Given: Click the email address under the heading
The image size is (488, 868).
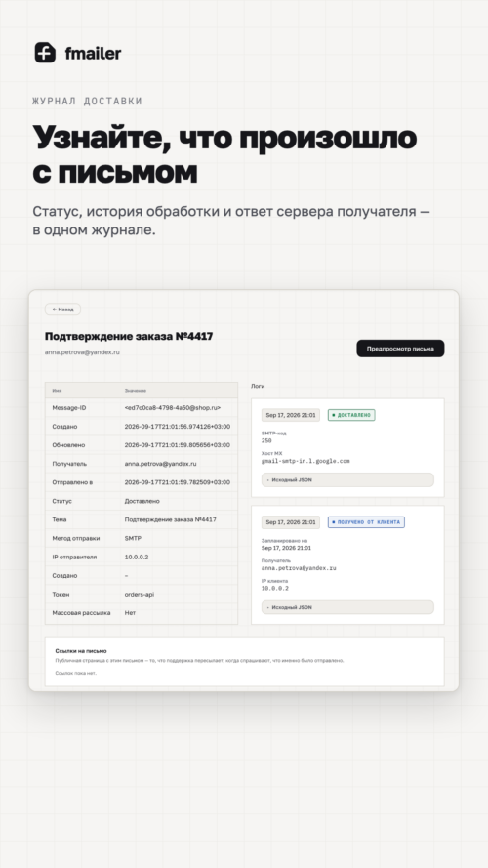Looking at the screenshot, I should click(82, 352).
